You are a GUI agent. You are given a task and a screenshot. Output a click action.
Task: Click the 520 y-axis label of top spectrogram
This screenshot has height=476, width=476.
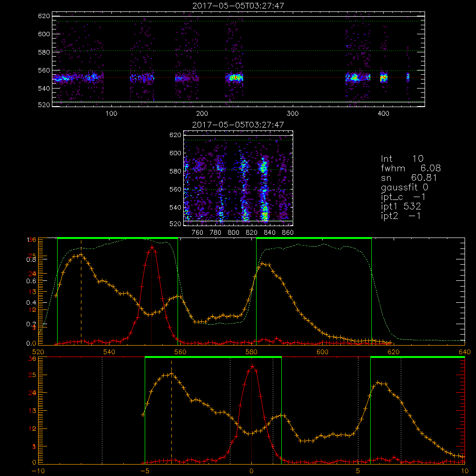(44, 105)
